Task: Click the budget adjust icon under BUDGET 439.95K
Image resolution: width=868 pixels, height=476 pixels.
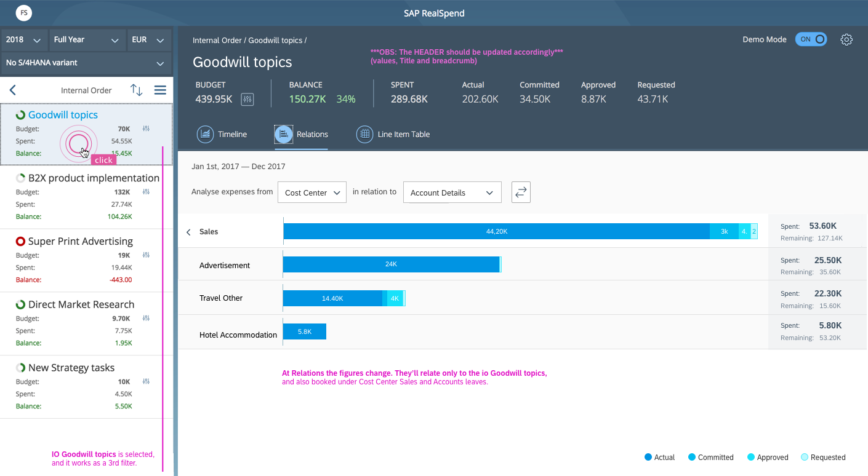Action: click(x=247, y=99)
